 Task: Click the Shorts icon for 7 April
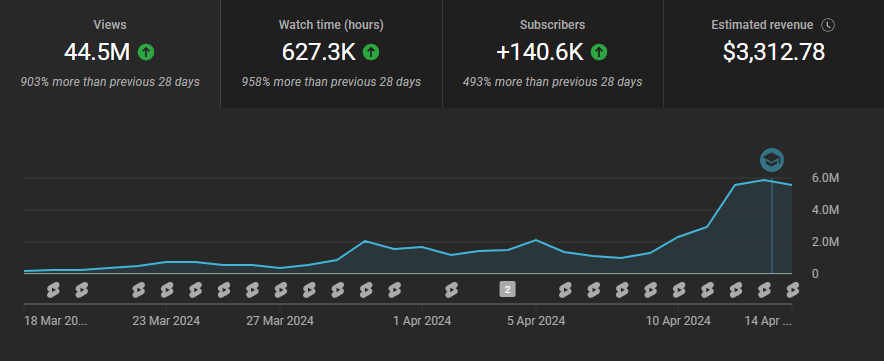594,290
